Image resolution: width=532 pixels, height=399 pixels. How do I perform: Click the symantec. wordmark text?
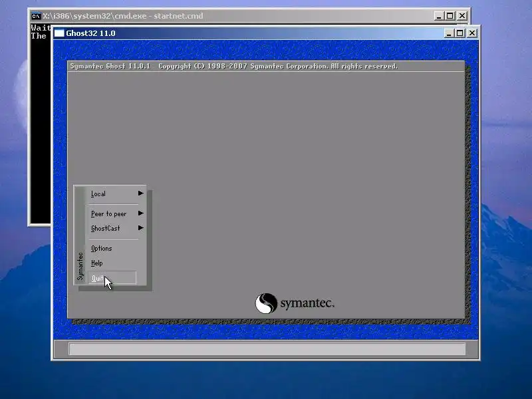click(307, 303)
